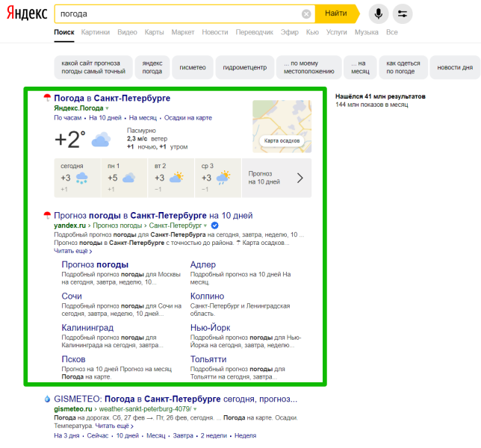Open the Услуги tab
Screen dimensions: 481x448
(x=337, y=32)
